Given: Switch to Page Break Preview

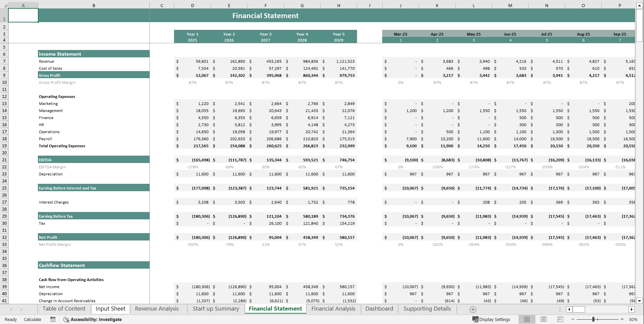Looking at the screenshot, I should (x=561, y=319).
